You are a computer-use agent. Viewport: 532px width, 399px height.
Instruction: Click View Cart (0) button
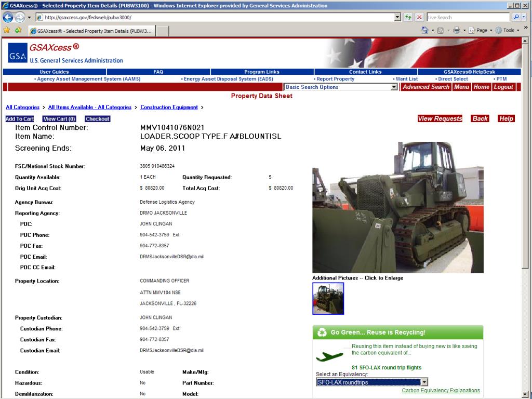59,119
